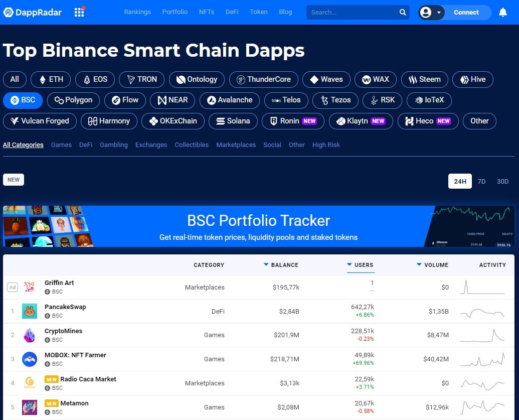Filter by WAX chain
This screenshot has width=519, height=420.
[376, 79]
